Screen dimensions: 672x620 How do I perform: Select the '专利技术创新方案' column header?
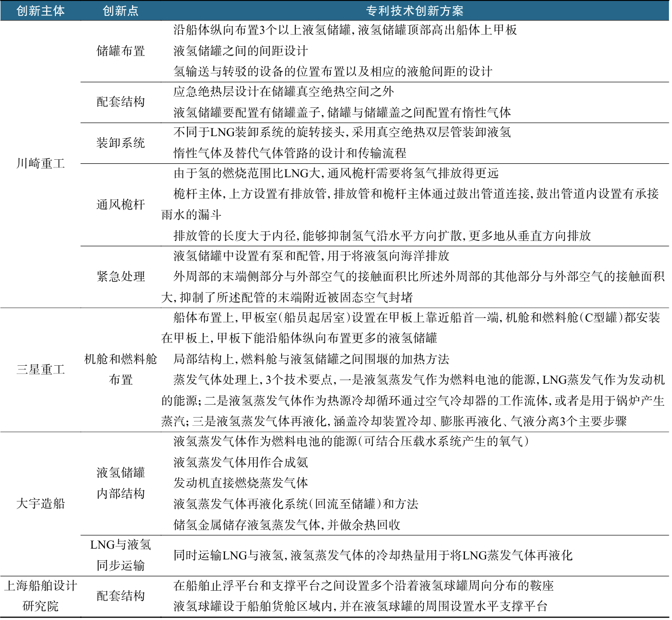[414, 11]
